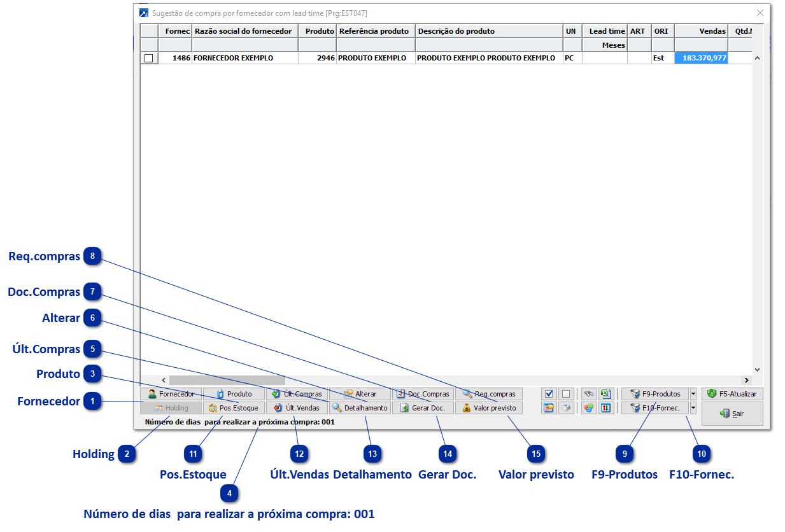Expand dropdown arrow beside F9-Produtos
Viewport: 785px width, 532px height.
(x=693, y=394)
